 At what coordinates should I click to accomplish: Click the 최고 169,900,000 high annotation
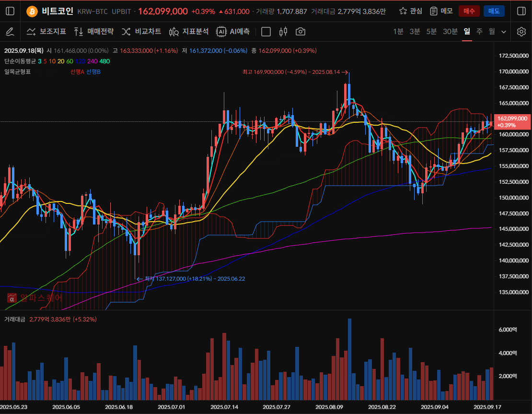click(295, 72)
